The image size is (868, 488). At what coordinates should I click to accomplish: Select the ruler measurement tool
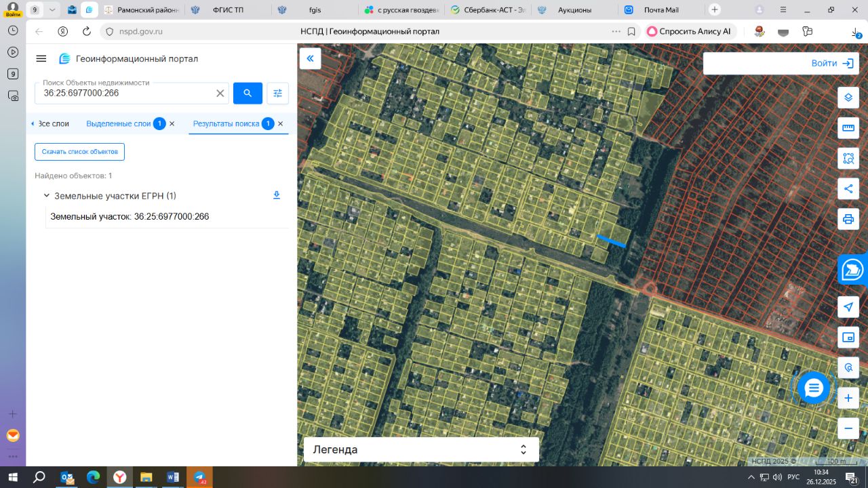(848, 128)
